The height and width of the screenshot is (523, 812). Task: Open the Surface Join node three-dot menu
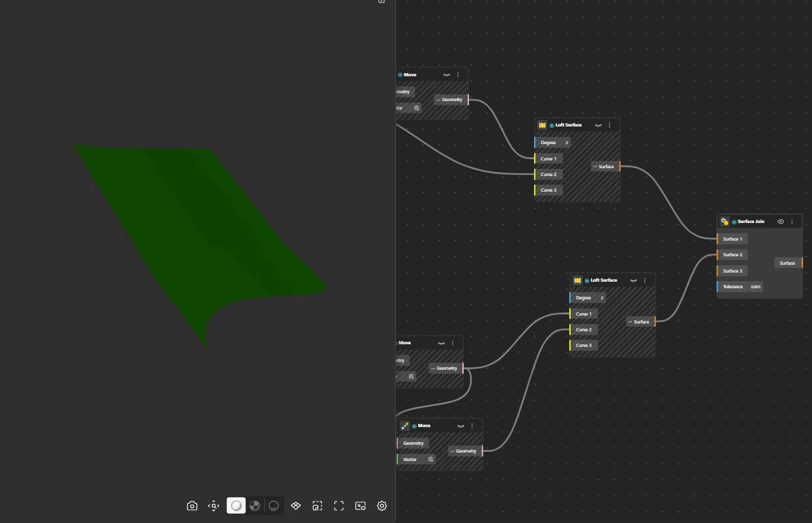[x=792, y=222]
